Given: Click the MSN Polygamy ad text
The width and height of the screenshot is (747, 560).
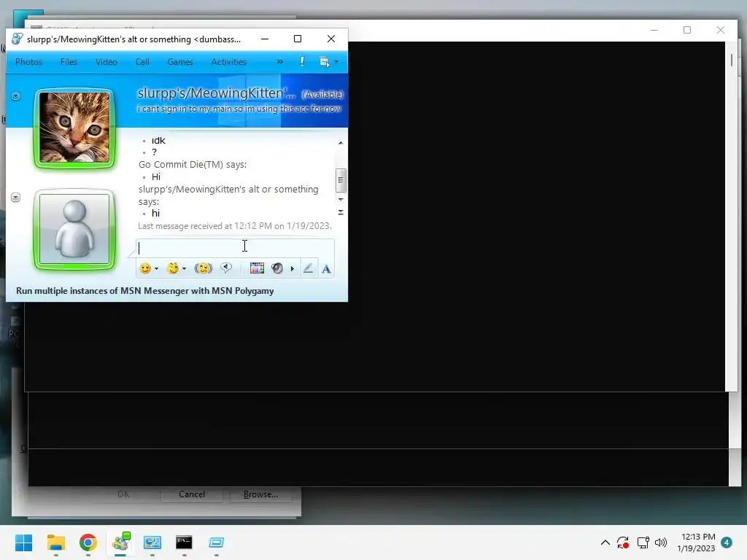Looking at the screenshot, I should point(145,291).
